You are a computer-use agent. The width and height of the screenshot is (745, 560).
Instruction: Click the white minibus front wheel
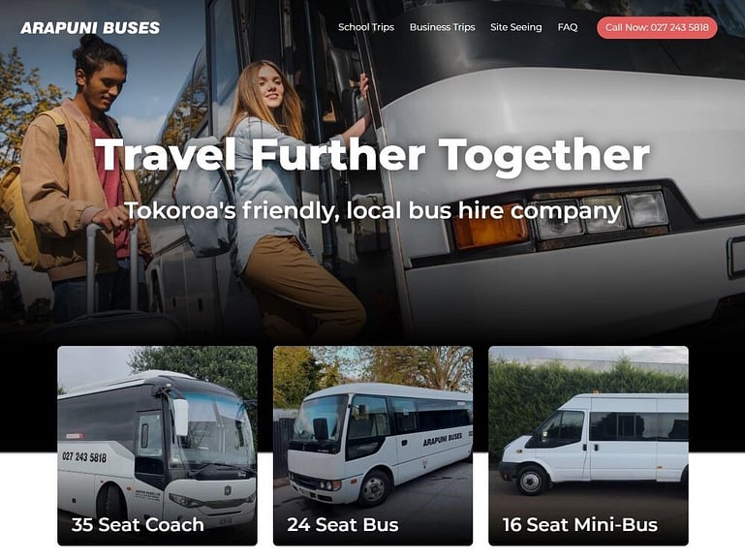(x=531, y=481)
